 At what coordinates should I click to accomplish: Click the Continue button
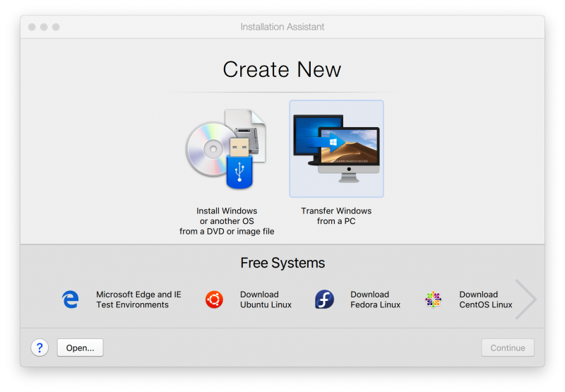508,348
